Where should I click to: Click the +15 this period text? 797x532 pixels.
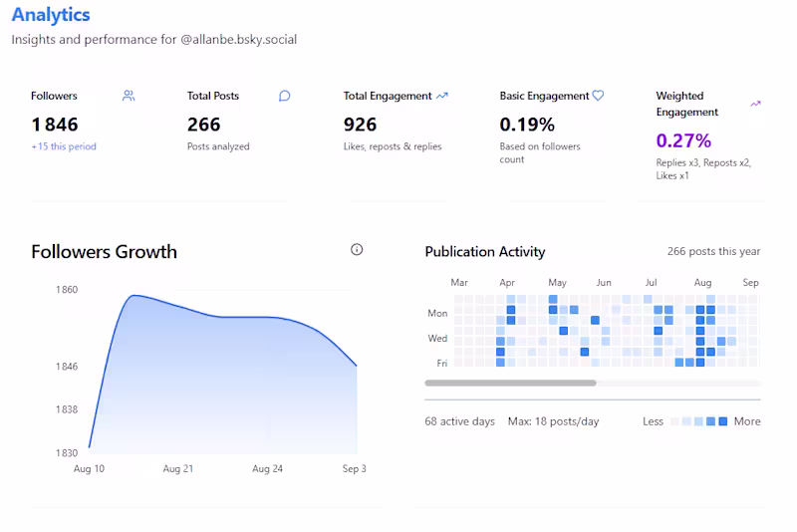click(x=64, y=146)
